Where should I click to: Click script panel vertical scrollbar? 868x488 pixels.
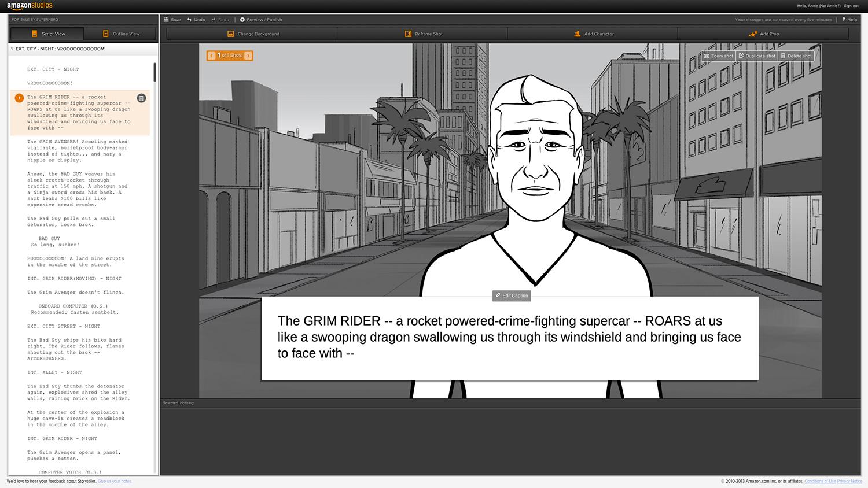155,72
